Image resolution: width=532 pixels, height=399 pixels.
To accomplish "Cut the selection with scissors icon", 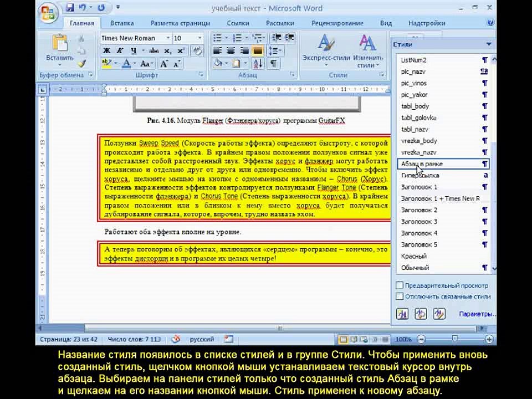I will (x=81, y=38).
